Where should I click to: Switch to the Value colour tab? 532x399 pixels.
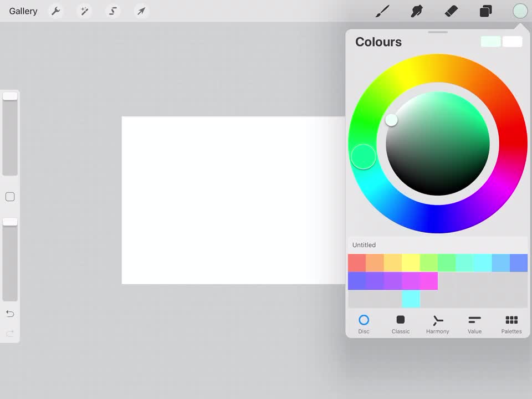[x=475, y=324]
